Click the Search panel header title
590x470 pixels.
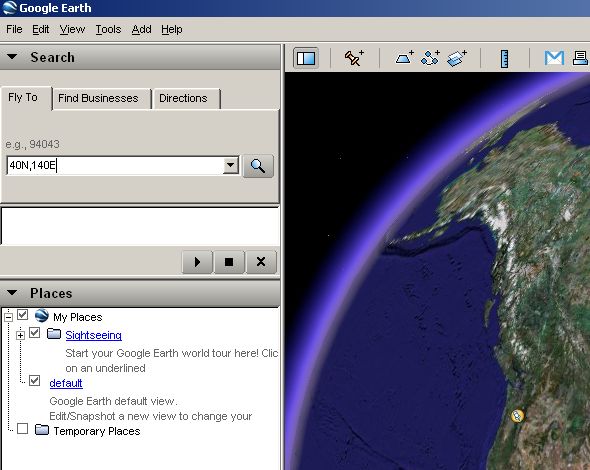point(52,57)
